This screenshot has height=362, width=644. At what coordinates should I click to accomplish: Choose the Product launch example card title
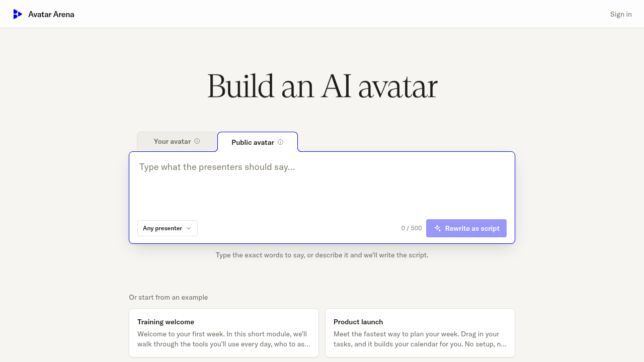(x=358, y=322)
